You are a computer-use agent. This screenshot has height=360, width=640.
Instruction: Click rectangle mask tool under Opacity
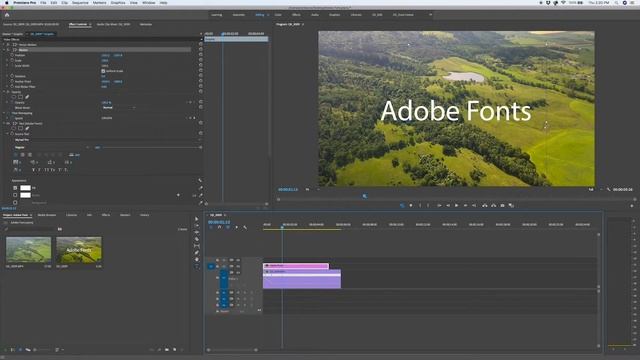pyautogui.click(x=20, y=97)
